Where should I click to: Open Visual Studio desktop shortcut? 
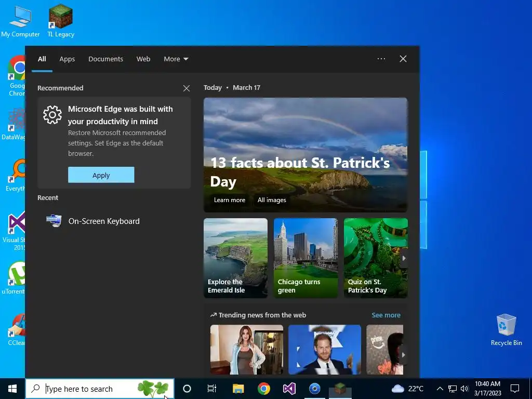tap(15, 231)
